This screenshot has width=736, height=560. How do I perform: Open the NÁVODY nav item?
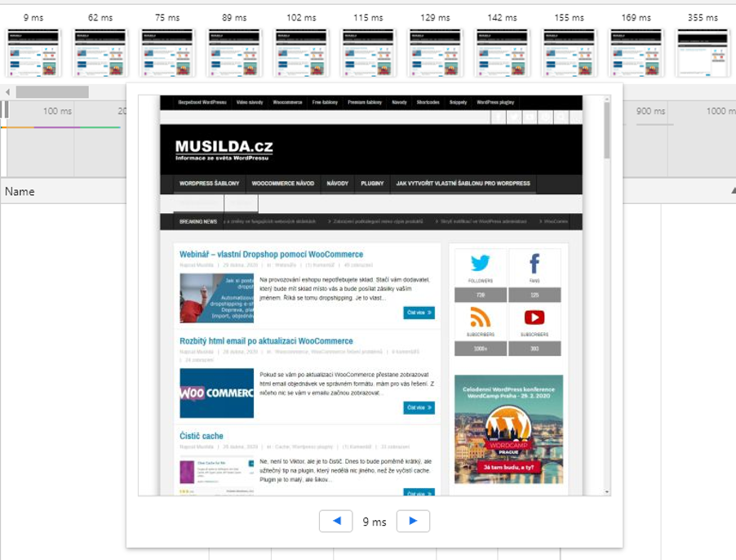click(x=338, y=184)
